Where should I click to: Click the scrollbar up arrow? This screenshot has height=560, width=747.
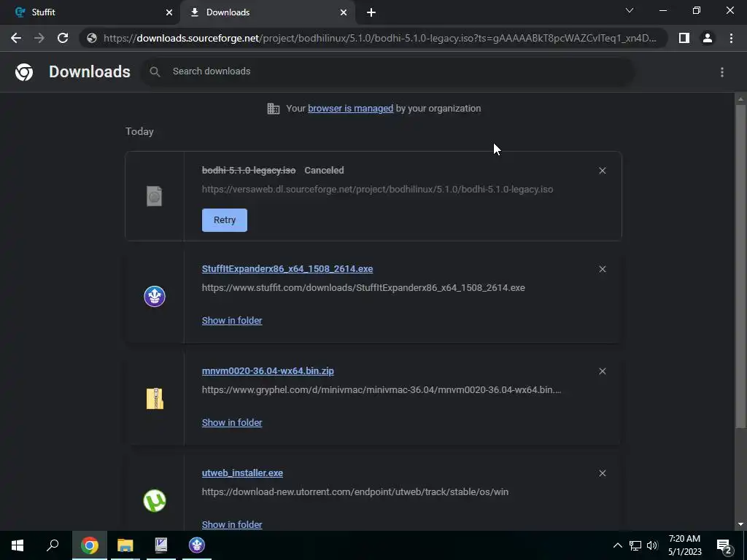tap(740, 99)
